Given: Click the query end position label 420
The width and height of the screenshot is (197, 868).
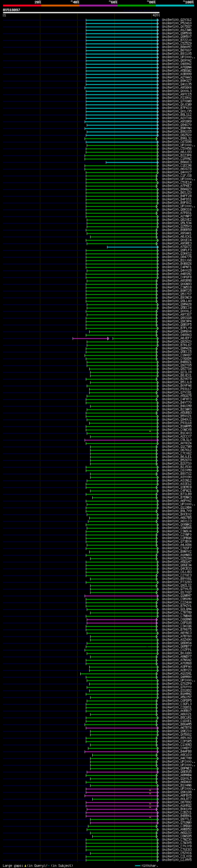Looking at the screenshot, I should pos(155,15).
